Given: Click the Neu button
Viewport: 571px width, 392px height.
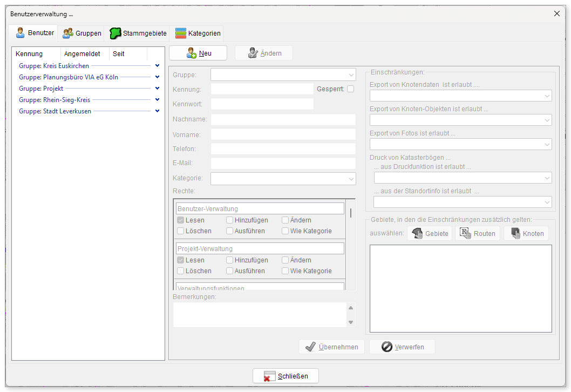Looking at the screenshot, I should point(198,53).
